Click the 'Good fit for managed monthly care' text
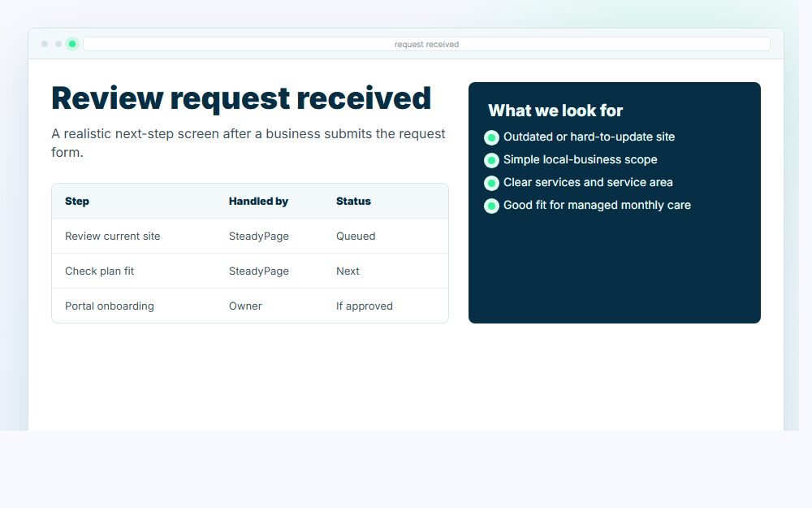This screenshot has height=508, width=812. pos(597,206)
